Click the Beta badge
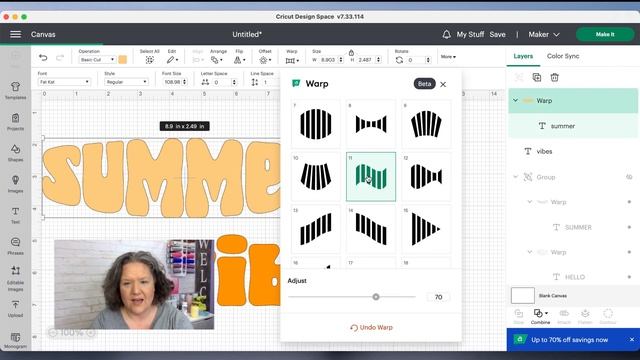Screen dimensions: 640x360 click(x=424, y=84)
